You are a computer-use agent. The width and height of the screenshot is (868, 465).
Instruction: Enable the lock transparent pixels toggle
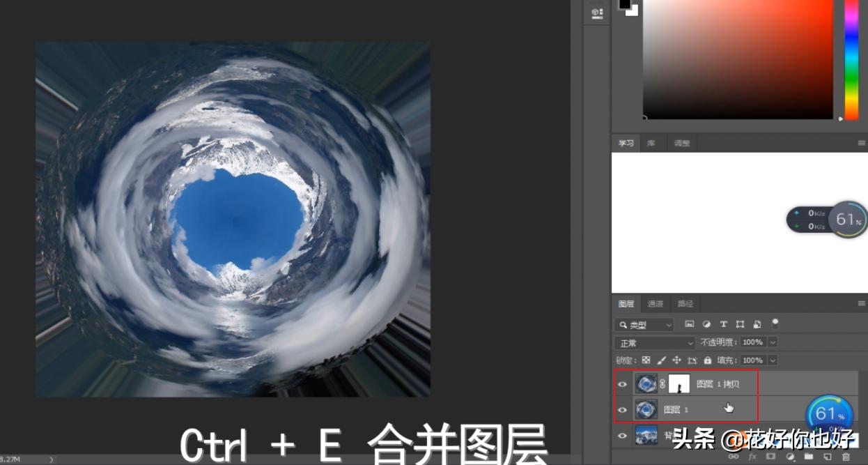[x=644, y=360]
